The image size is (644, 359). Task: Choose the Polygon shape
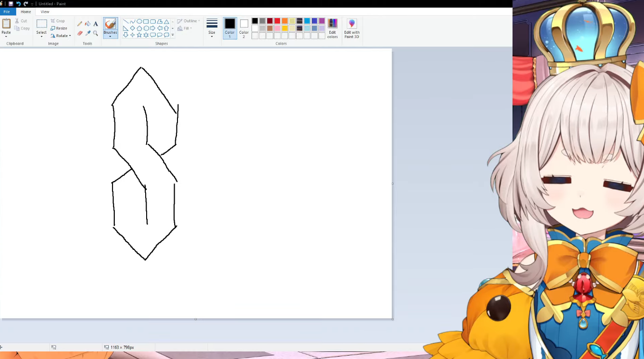(160, 22)
